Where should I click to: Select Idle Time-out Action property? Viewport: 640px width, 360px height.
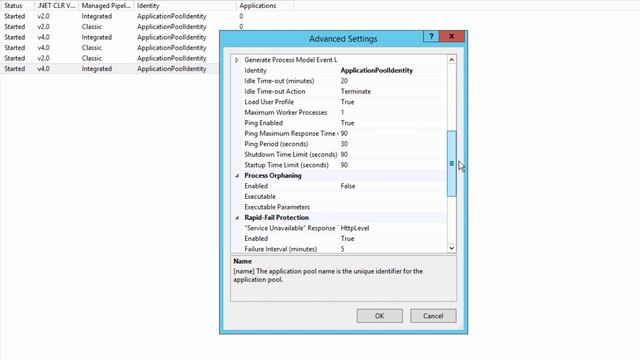pos(275,91)
